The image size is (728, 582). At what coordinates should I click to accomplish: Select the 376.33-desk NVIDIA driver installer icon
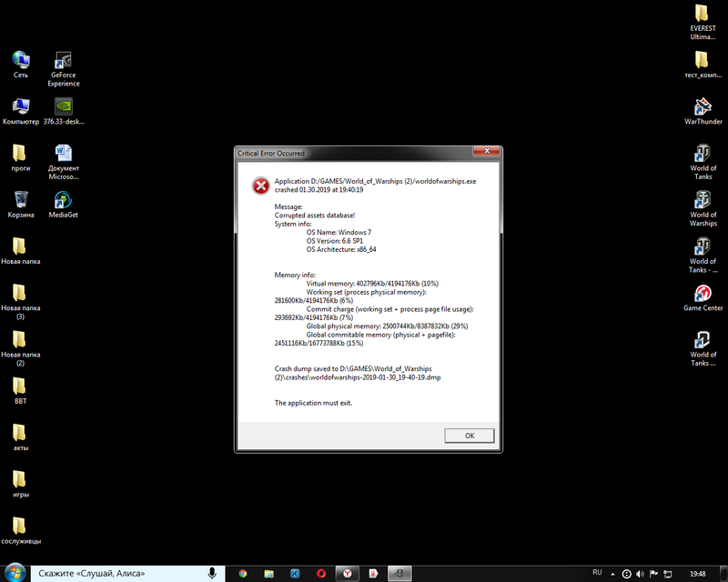pos(64,111)
